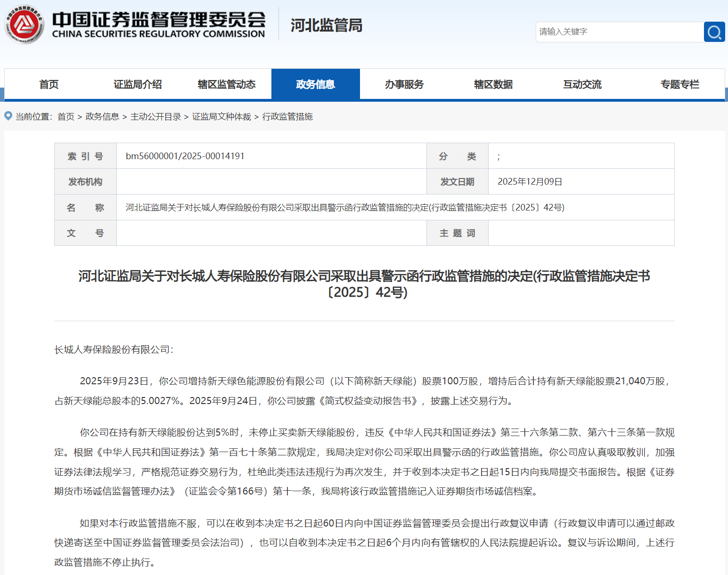Click the CHINA SECURITIES REGULATORY COMMISSION text
Screen dimensions: 728x575
pos(158,34)
